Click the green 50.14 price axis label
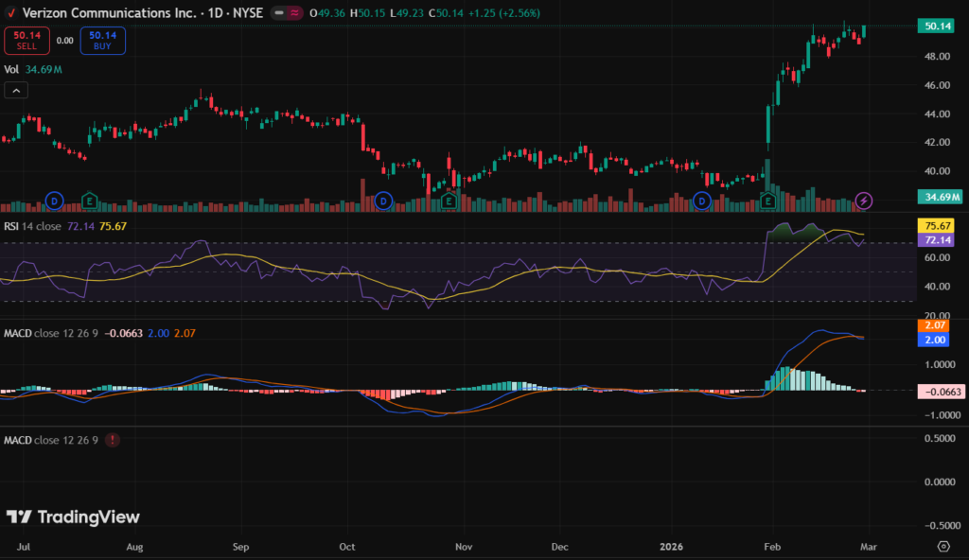The image size is (969, 560). [939, 26]
